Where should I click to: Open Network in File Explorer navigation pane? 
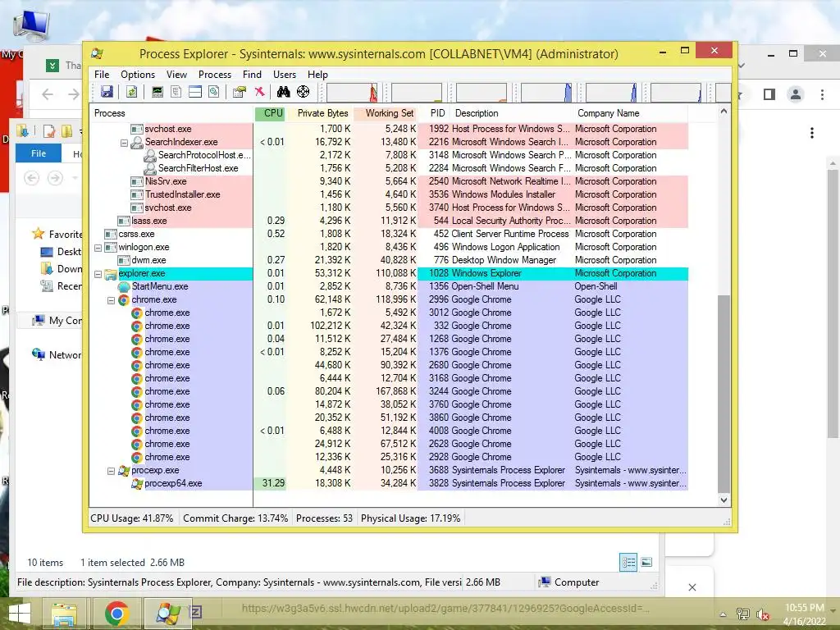57,354
